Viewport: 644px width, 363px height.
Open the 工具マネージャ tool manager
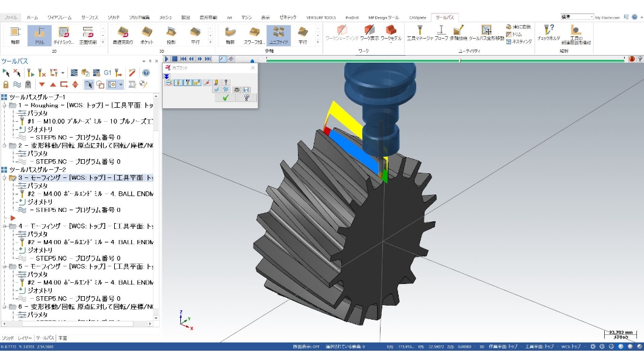[420, 33]
